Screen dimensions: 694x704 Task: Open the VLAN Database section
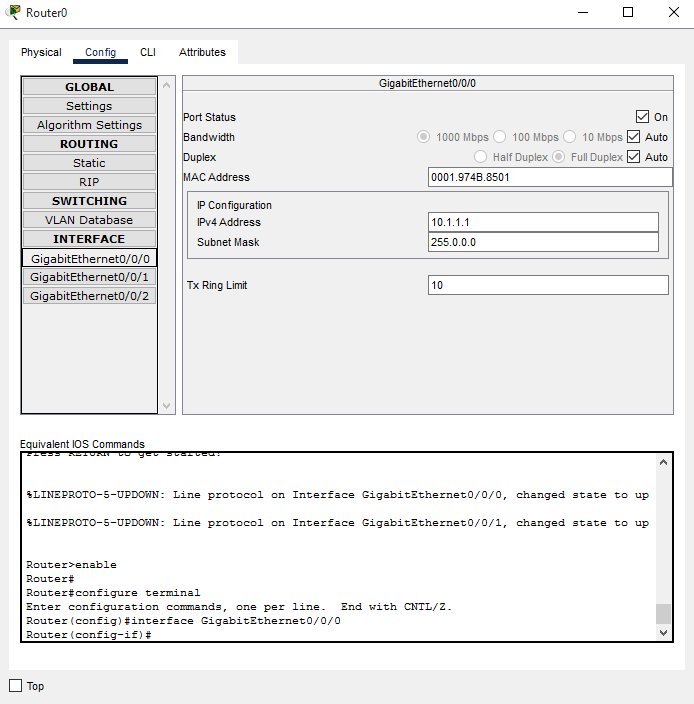click(89, 220)
